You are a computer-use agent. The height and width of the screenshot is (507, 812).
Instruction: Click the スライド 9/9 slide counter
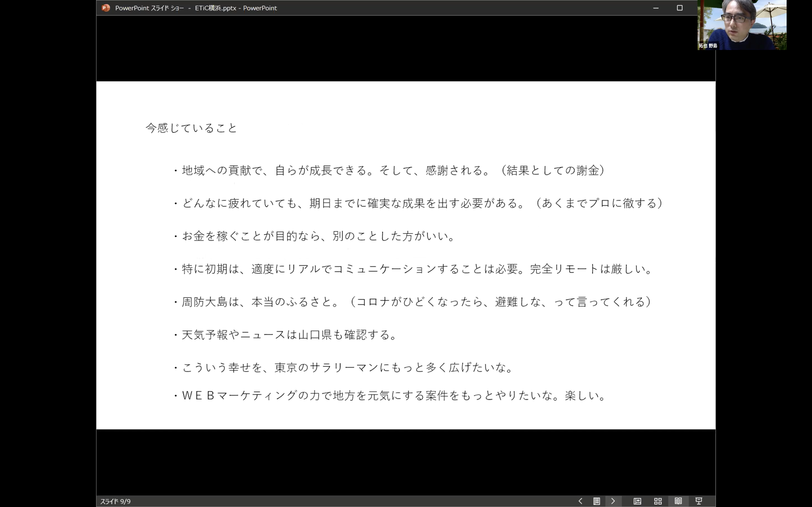[x=115, y=501]
